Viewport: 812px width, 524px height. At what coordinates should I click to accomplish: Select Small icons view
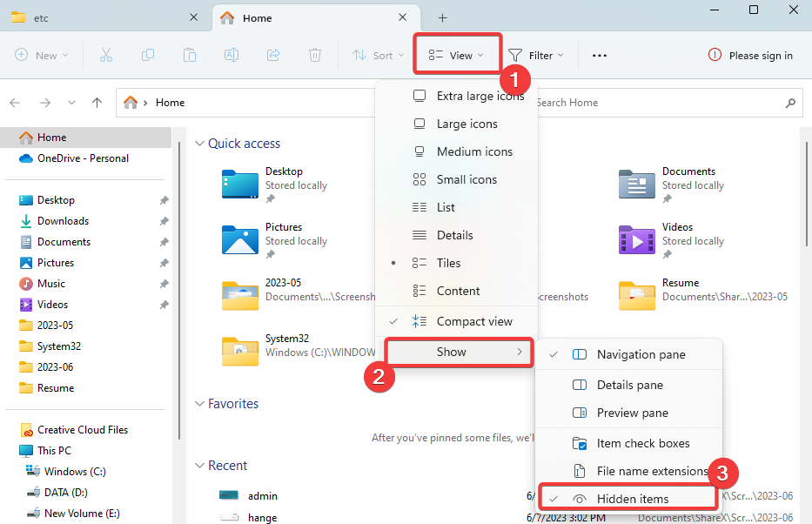pos(457,179)
